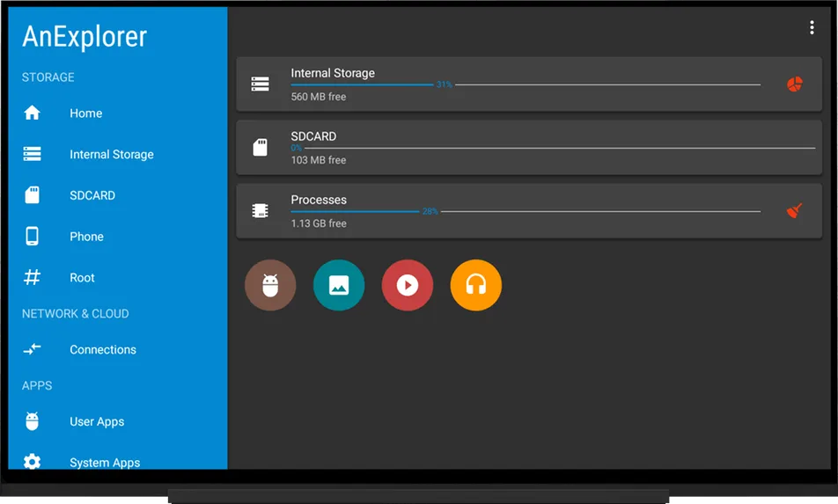
Task: Select Connections in the sidebar
Action: pyautogui.click(x=103, y=350)
